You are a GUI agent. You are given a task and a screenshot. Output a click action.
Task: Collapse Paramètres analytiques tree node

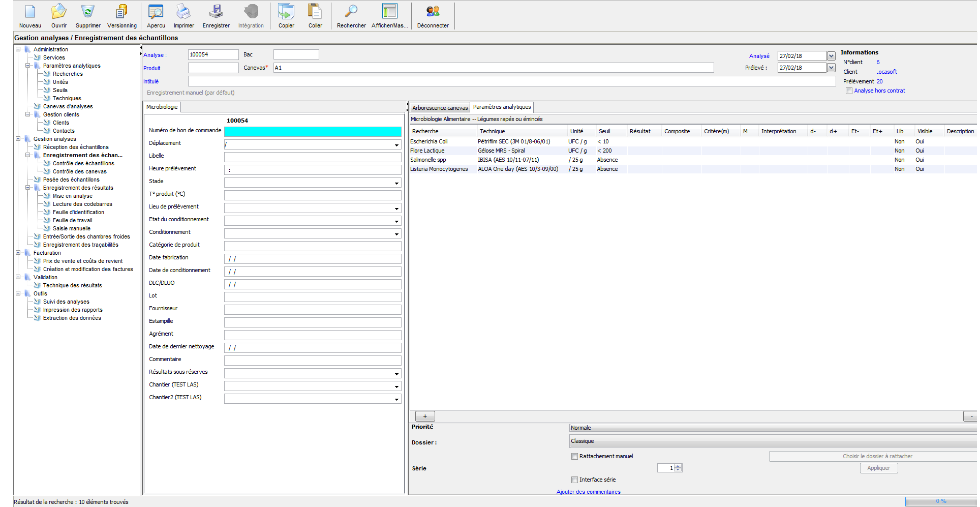pyautogui.click(x=28, y=66)
